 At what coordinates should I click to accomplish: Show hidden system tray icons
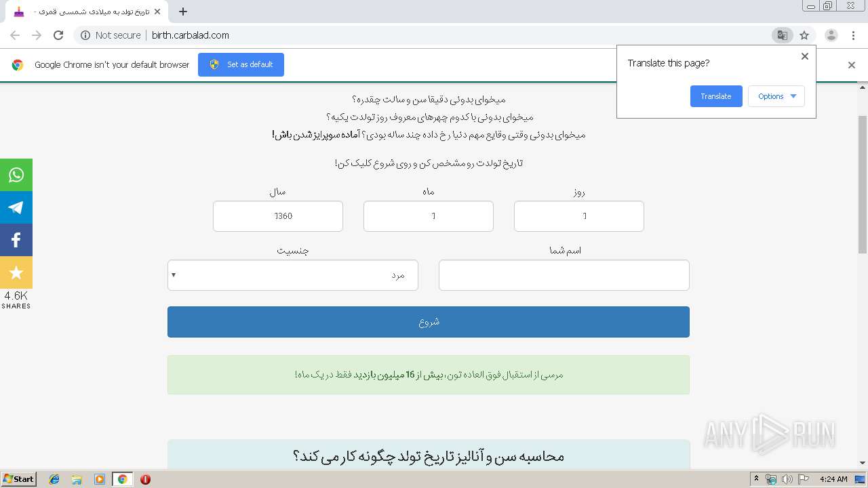pos(756,479)
